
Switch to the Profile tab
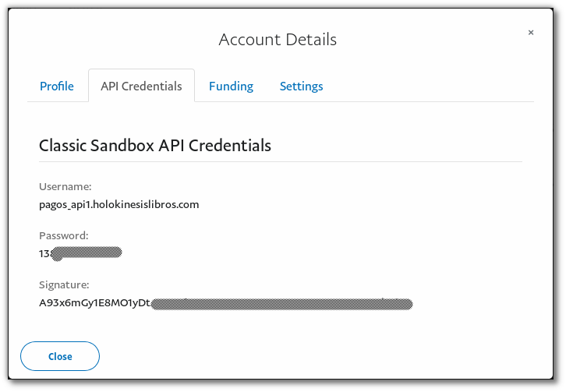(57, 87)
